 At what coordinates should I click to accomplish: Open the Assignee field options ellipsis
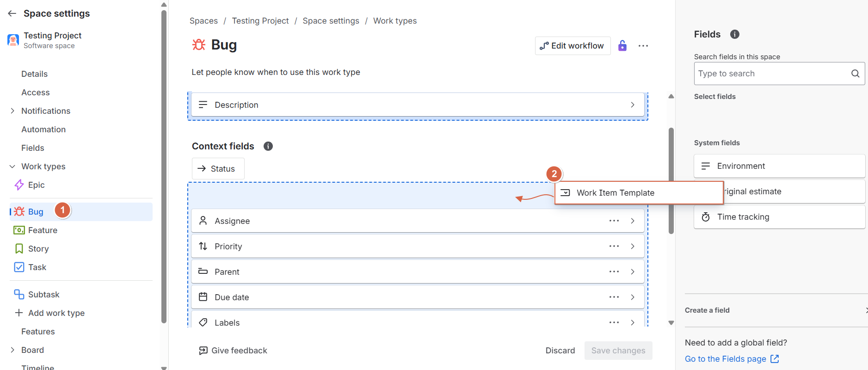(x=614, y=221)
